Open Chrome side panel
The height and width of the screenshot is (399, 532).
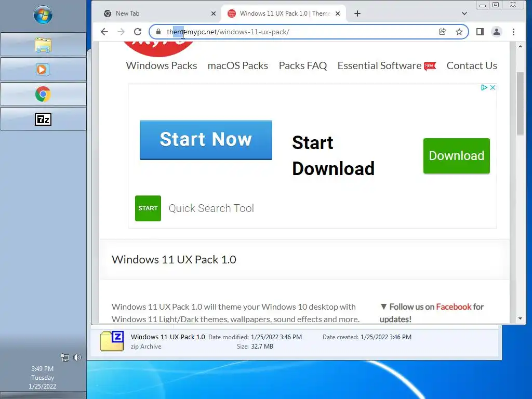pos(480,32)
